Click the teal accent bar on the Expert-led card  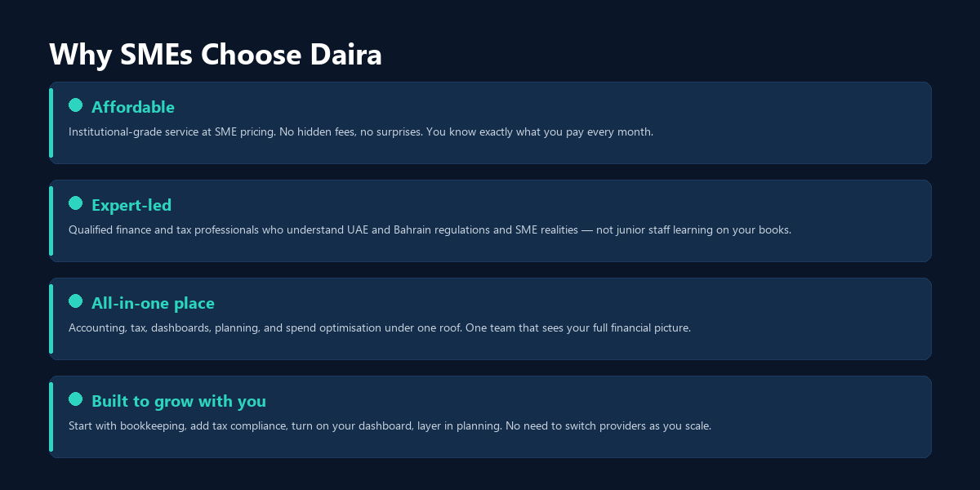tap(51, 220)
